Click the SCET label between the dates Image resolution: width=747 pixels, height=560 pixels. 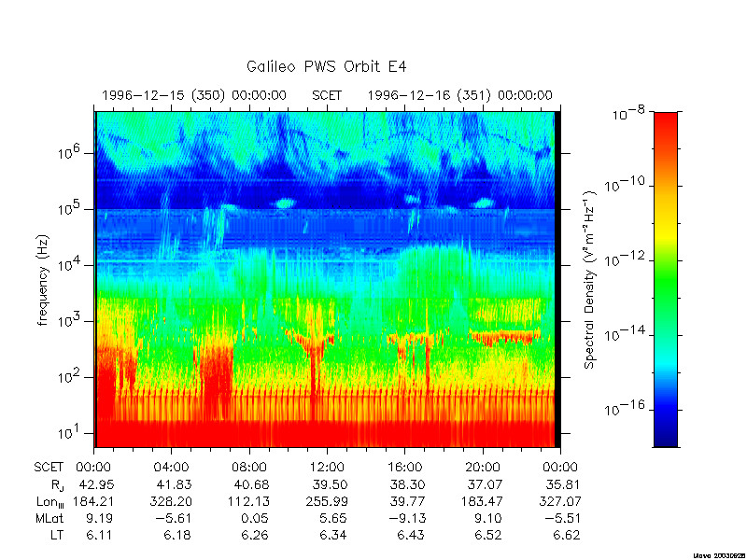click(x=327, y=95)
